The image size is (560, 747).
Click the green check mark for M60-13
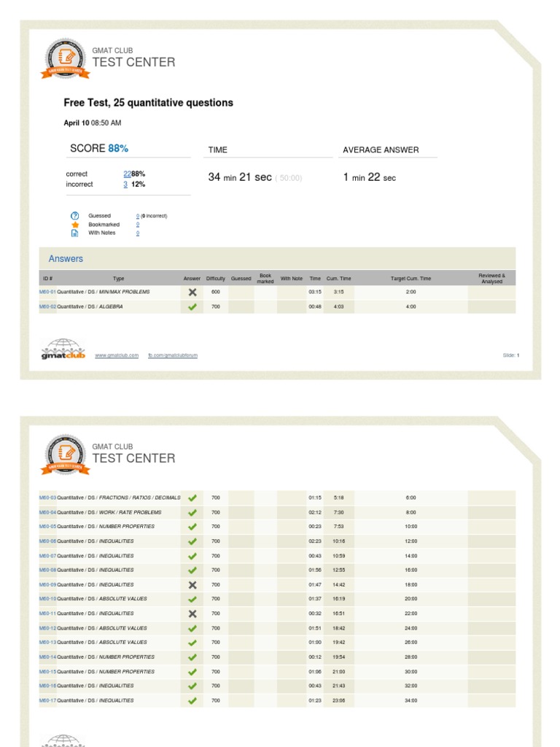pos(192,643)
